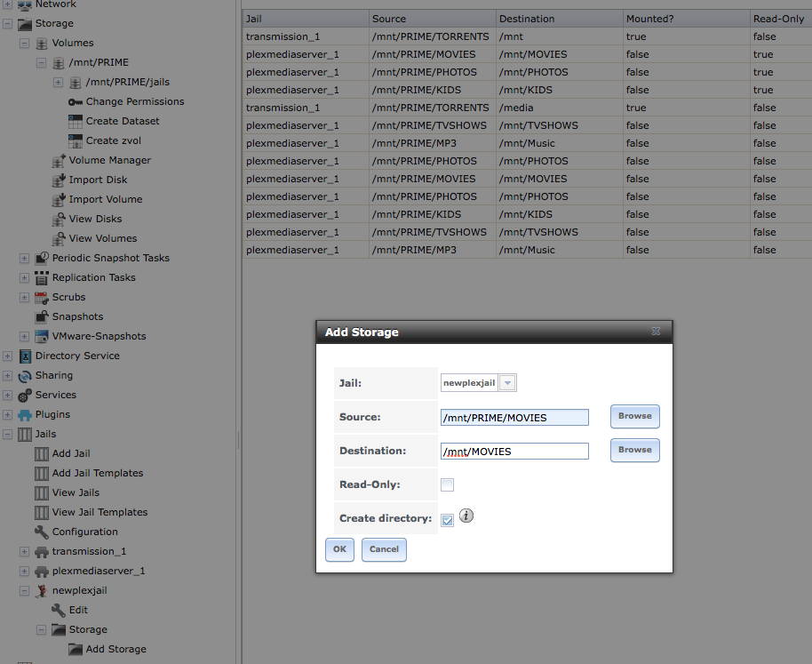Click the Sharing icon

coord(25,376)
